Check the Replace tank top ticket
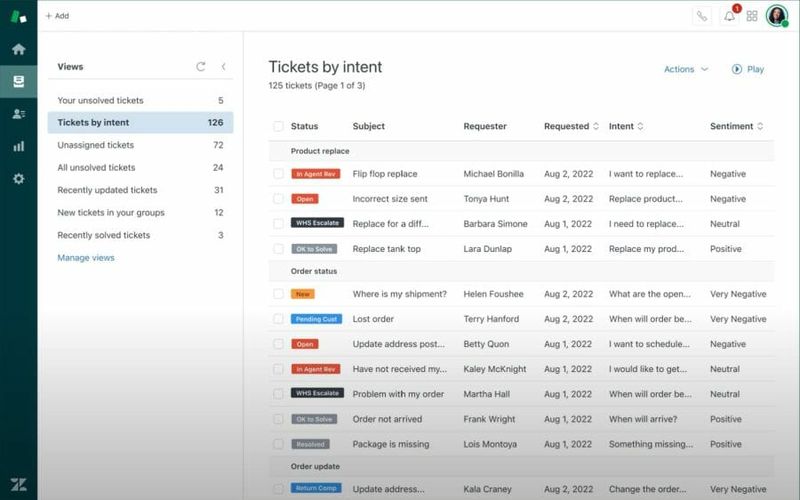This screenshot has width=800, height=500. pyautogui.click(x=278, y=249)
